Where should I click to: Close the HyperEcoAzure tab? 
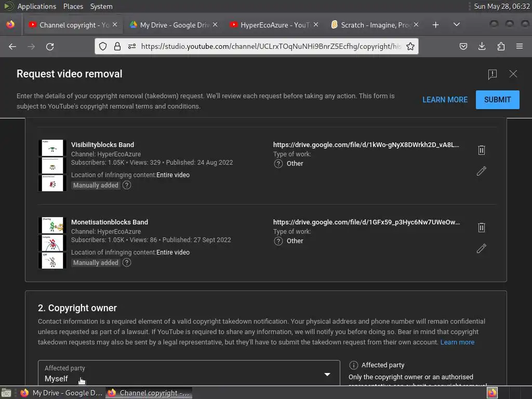[316, 25]
